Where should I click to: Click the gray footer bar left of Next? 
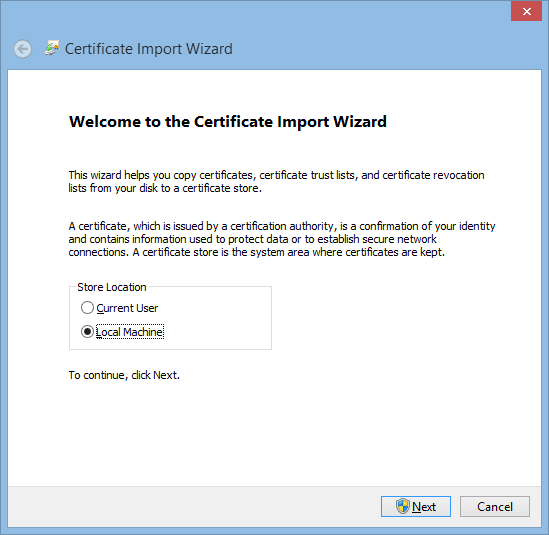193,506
